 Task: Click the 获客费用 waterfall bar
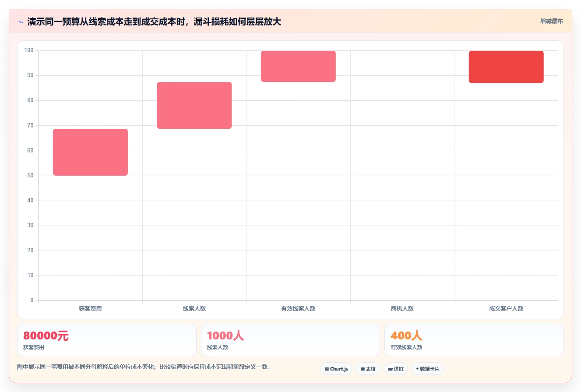[90, 152]
